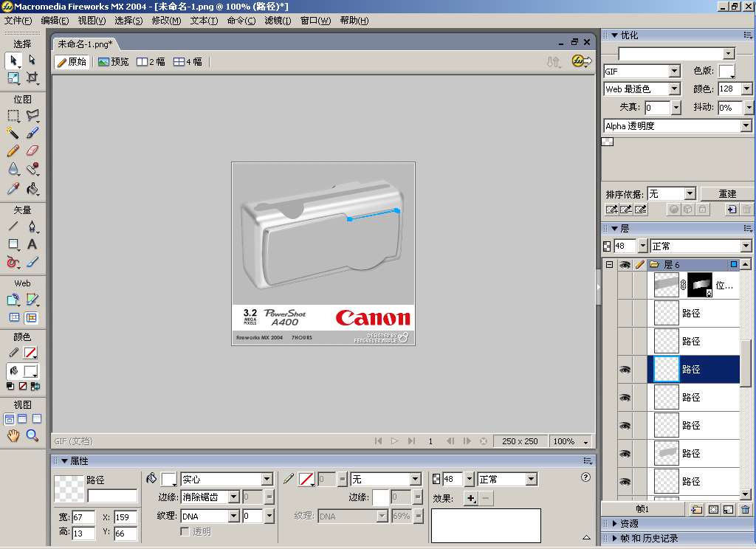The image size is (756, 549).
Task: Choose the Rubber Stamp tool
Action: (x=32, y=169)
